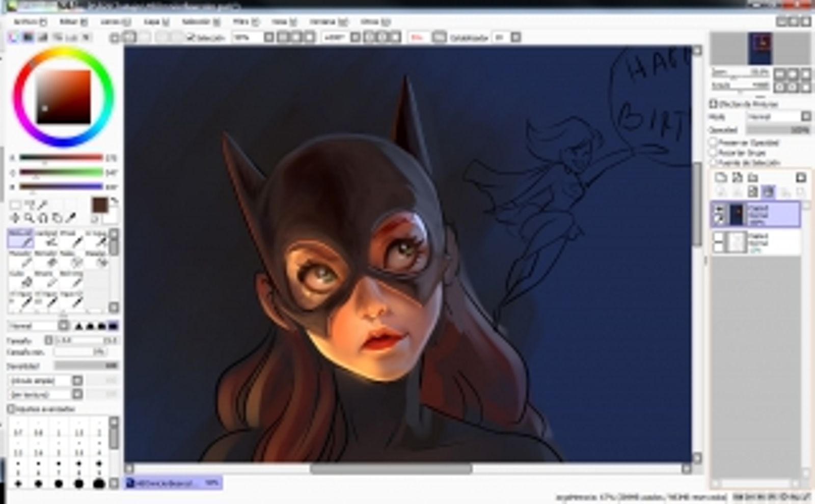Enable Preservar Opacidad option
This screenshot has height=504, width=815.
click(x=714, y=143)
